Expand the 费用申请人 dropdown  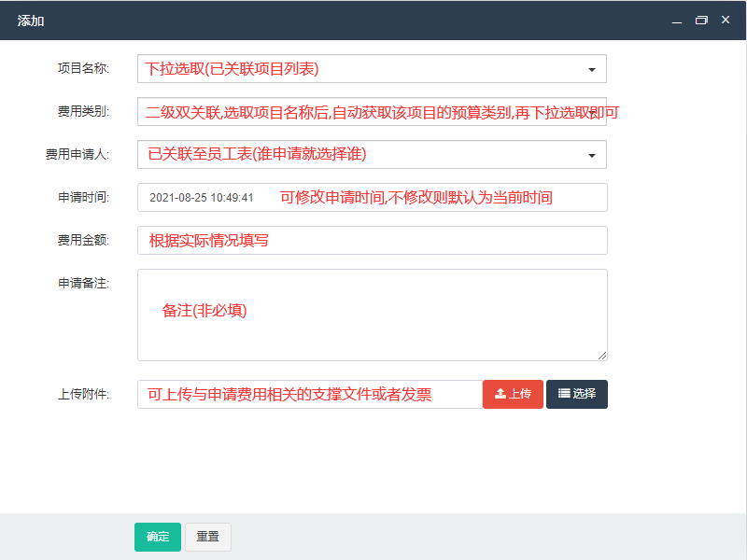(372, 155)
